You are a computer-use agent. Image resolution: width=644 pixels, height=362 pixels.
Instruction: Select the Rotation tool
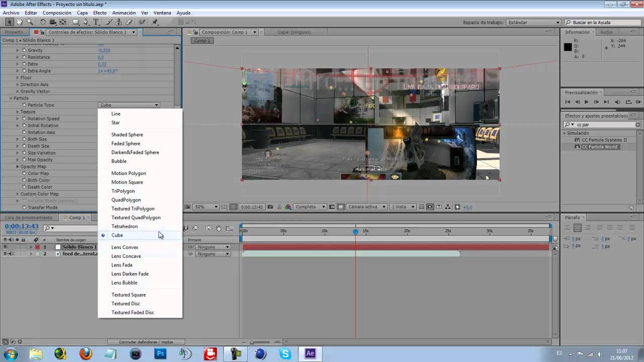pos(43,22)
